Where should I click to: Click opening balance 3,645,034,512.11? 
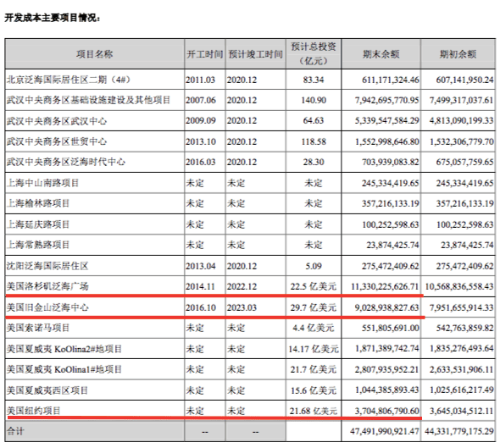pyautogui.click(x=461, y=411)
